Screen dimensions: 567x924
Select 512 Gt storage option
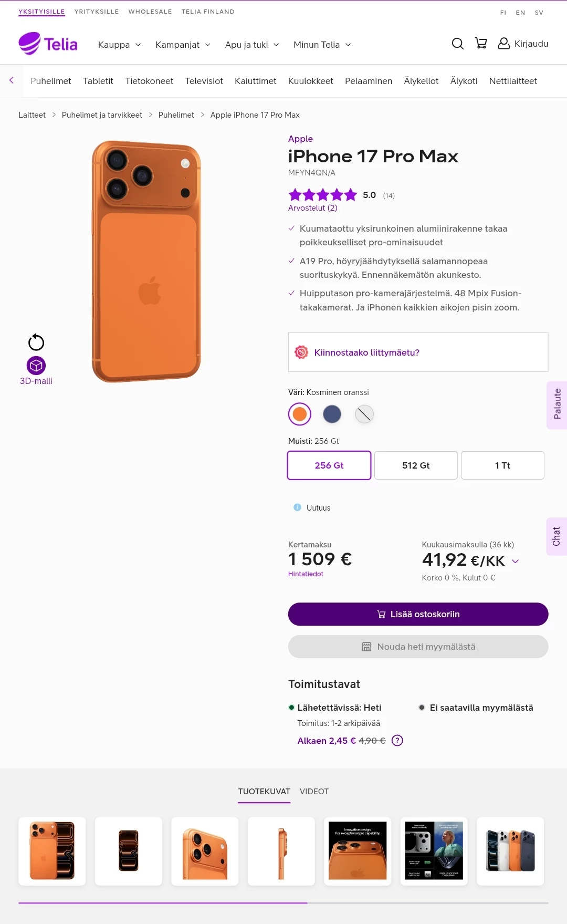click(416, 465)
